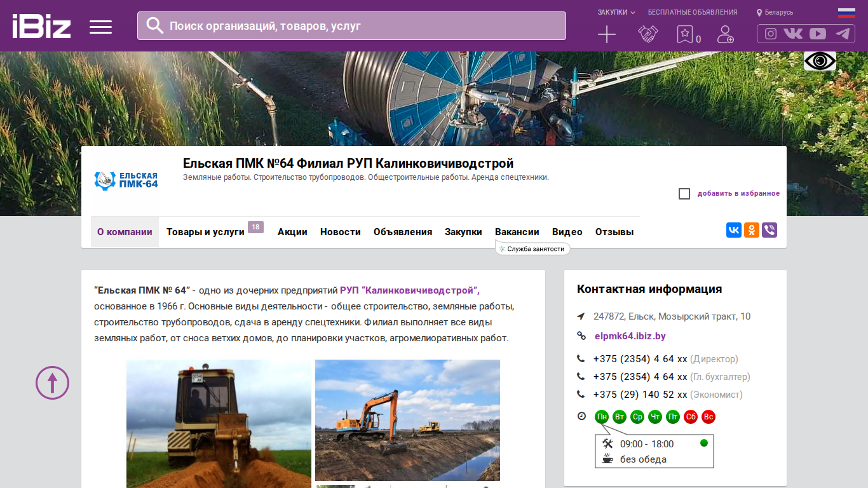
Task: Share the company page on Odnoklassniki
Action: tap(752, 230)
